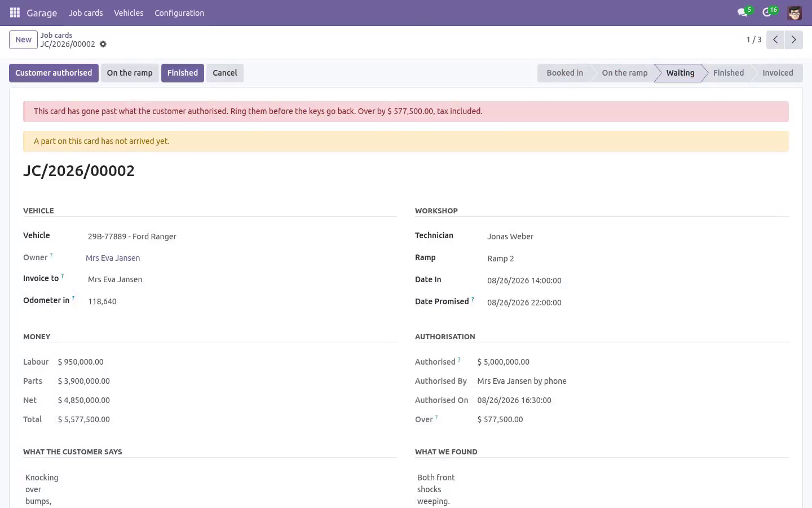Open the Invoice to field dropdown
Screen dimensions: 812x508
(241, 279)
